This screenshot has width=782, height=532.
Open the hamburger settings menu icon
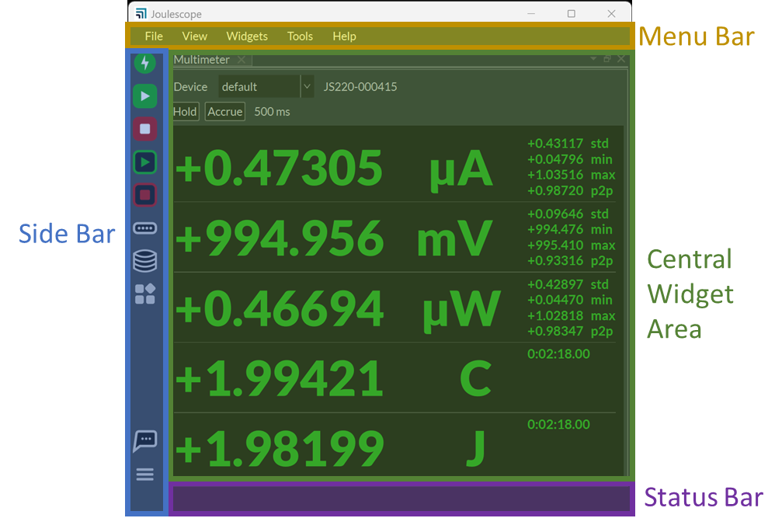pyautogui.click(x=145, y=475)
